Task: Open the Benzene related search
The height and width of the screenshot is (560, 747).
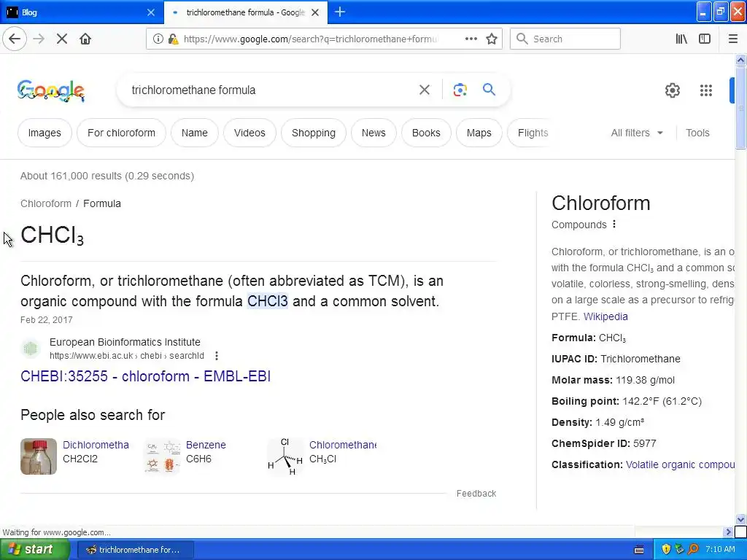Action: tap(206, 445)
